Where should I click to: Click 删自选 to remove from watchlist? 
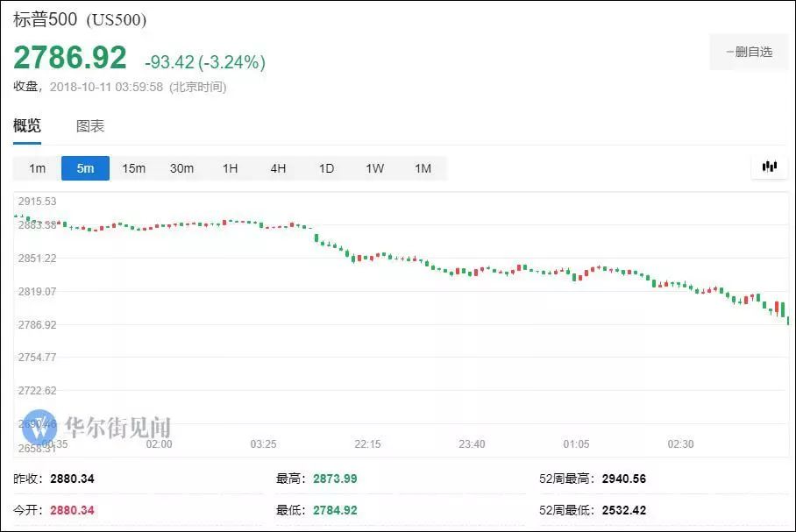tap(747, 52)
